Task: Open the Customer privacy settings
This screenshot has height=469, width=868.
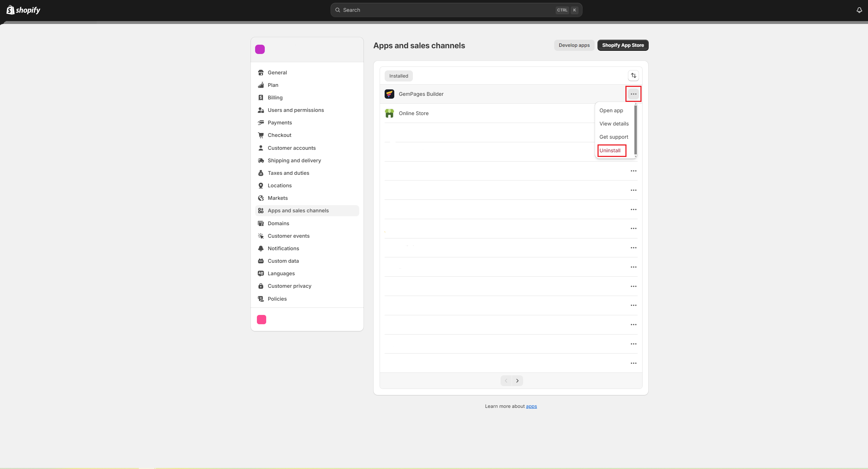Action: [x=289, y=286]
